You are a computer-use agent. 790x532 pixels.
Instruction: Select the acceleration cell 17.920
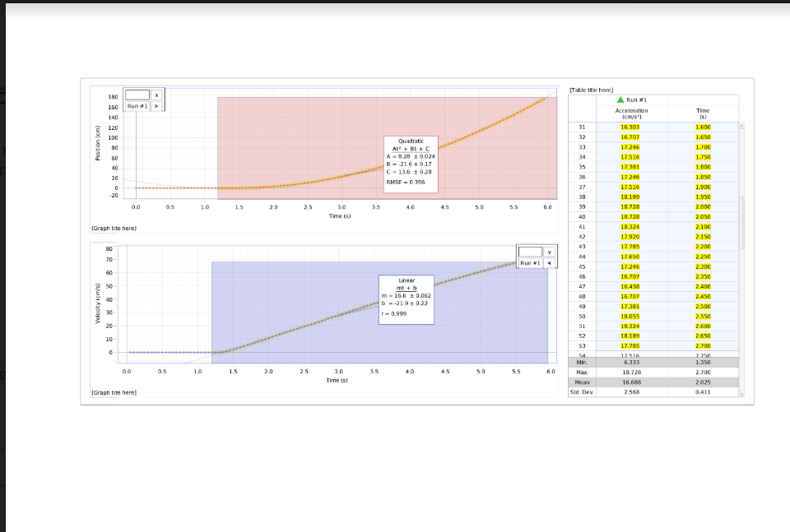[x=630, y=237]
